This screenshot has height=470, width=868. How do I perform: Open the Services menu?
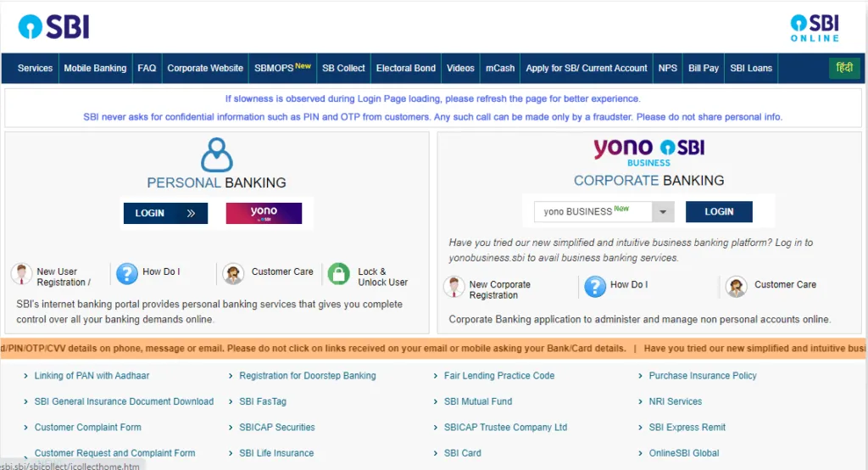click(x=35, y=68)
